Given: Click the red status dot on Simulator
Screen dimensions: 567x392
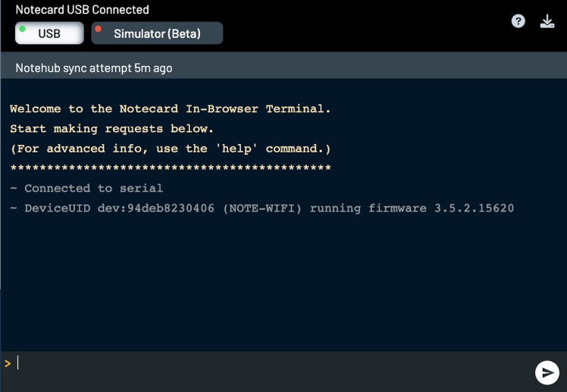Looking at the screenshot, I should (99, 29).
